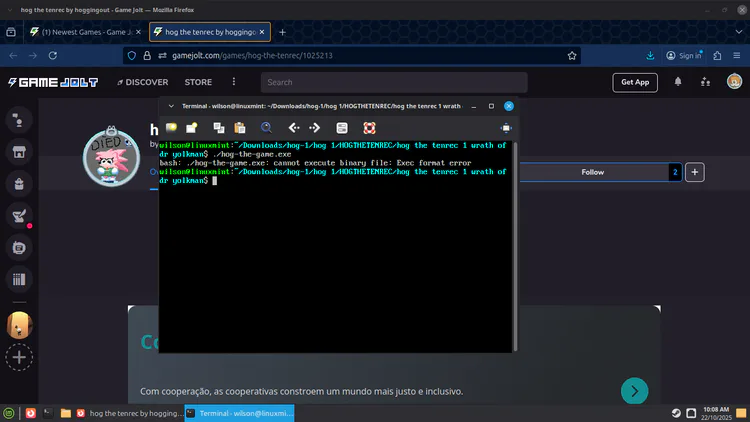Click the plus button next to Follow

point(695,172)
